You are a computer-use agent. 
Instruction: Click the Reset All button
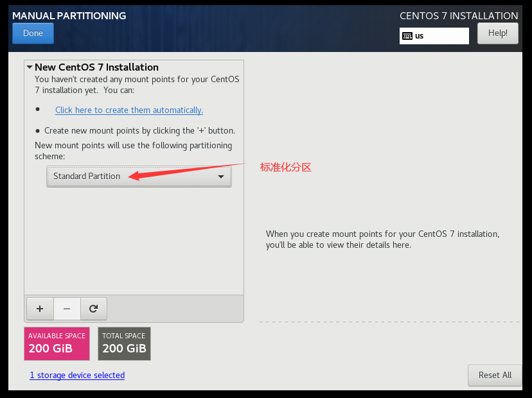(495, 376)
